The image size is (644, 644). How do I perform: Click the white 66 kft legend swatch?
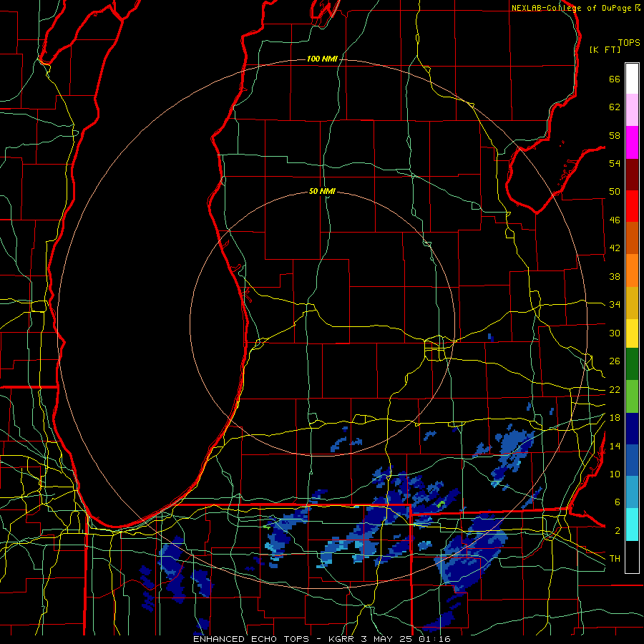coord(632,79)
